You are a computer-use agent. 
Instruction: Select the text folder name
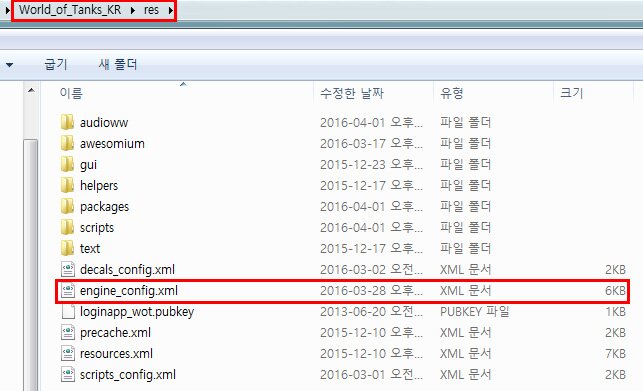tap(90, 248)
